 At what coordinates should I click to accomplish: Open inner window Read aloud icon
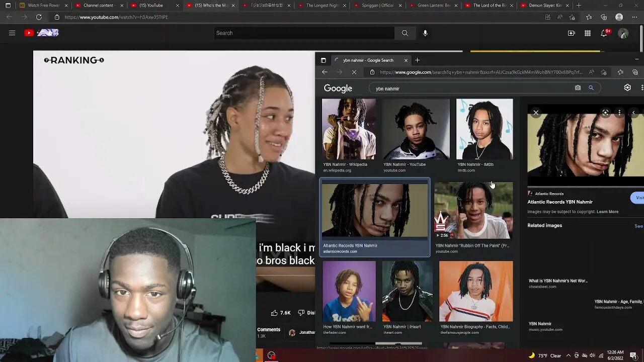(591, 72)
